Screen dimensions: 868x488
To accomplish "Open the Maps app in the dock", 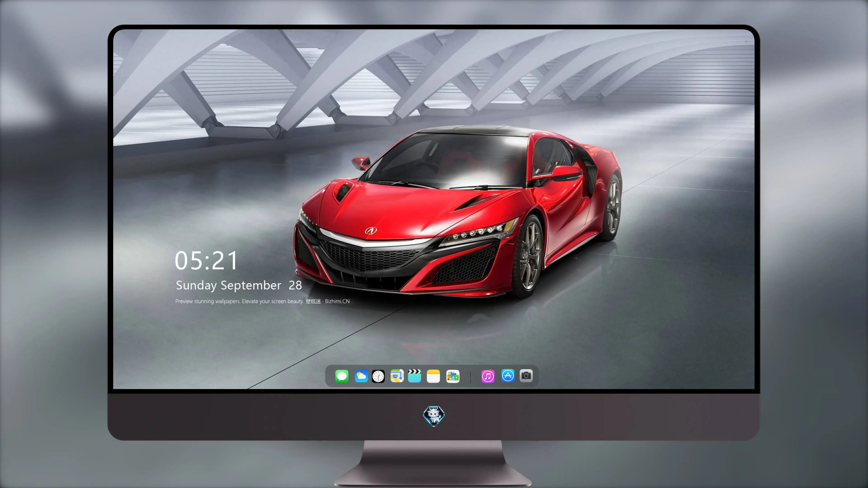I will coord(397,376).
